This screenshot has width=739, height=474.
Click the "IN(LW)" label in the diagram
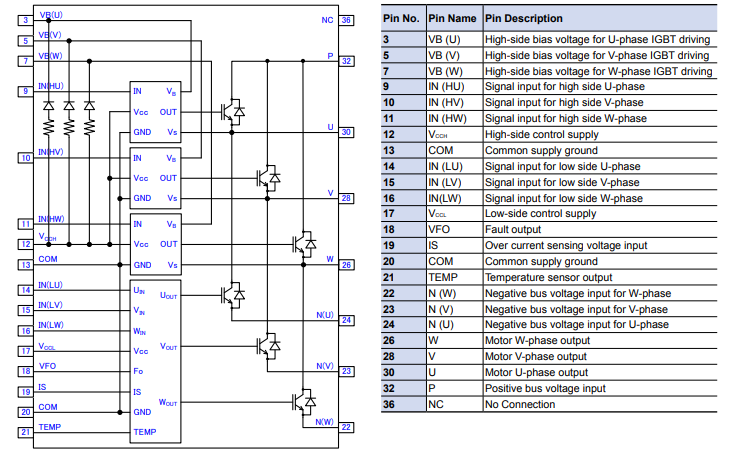50,325
